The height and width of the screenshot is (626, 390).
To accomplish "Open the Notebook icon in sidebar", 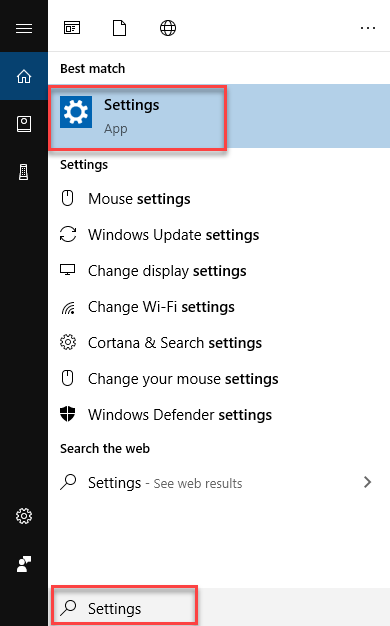I will [24, 124].
